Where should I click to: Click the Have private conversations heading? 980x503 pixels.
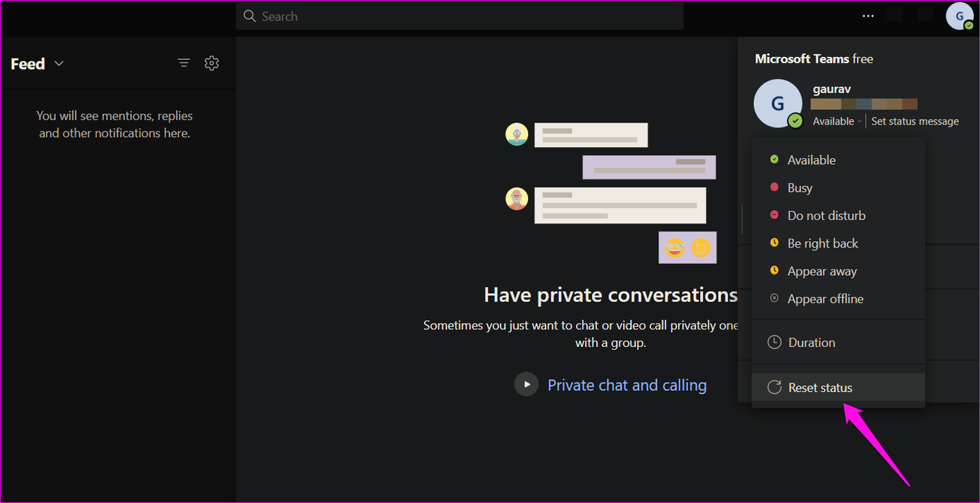610,295
